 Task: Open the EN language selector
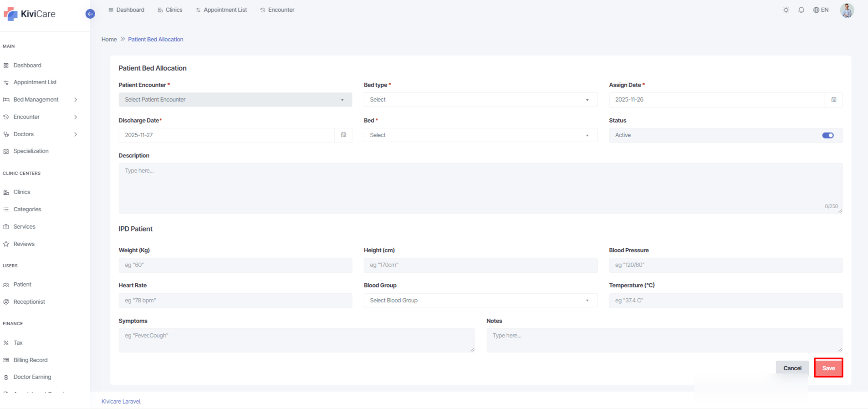[x=821, y=10]
